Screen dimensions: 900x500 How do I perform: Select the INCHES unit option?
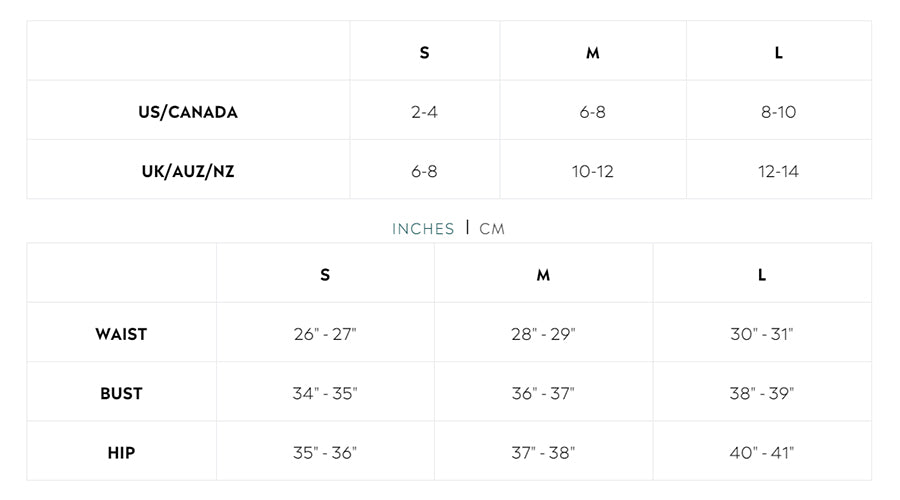pyautogui.click(x=423, y=229)
